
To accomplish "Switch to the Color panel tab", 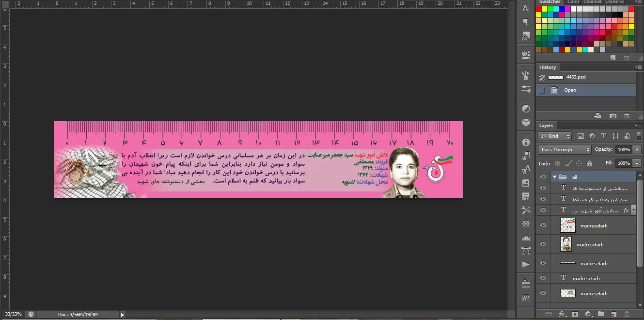I will coord(573,2).
